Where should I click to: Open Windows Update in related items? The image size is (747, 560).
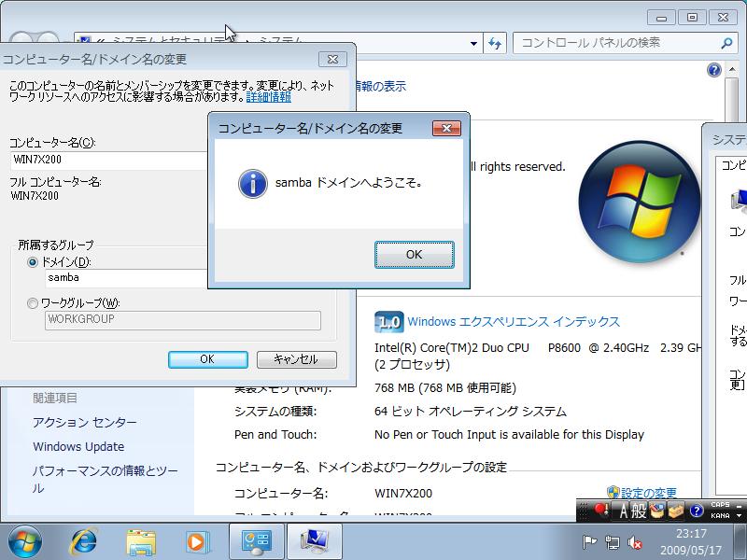pos(78,447)
